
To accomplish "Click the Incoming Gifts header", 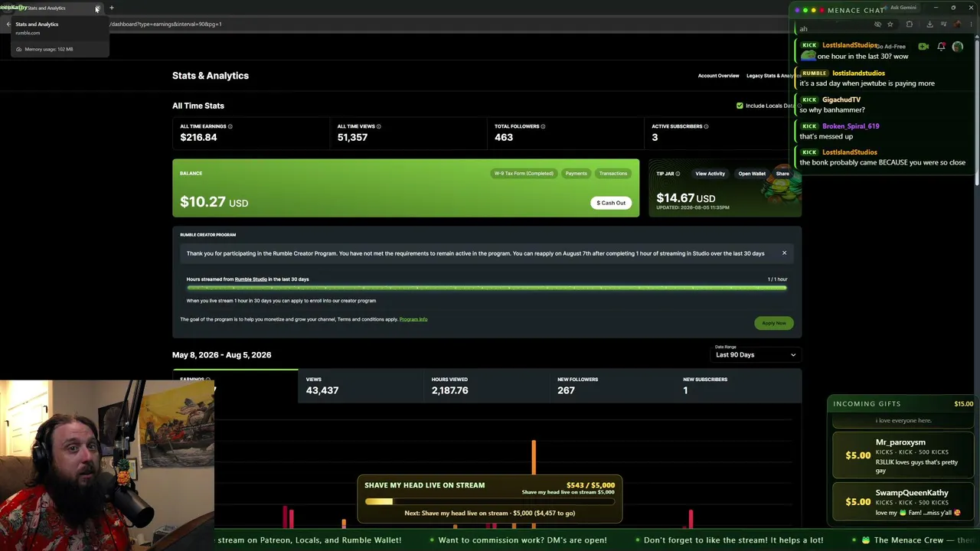I will [867, 404].
